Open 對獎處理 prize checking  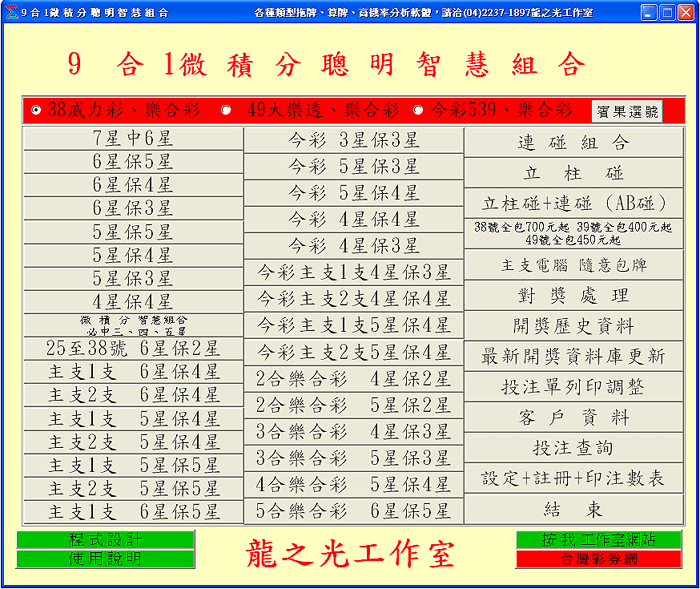point(574,296)
